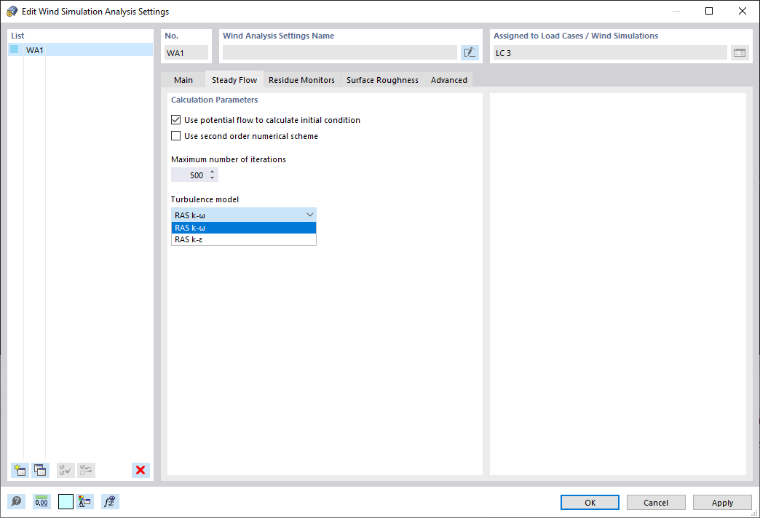760x518 pixels.
Task: Open the units and decimals 0,00 icon
Action: [x=41, y=502]
